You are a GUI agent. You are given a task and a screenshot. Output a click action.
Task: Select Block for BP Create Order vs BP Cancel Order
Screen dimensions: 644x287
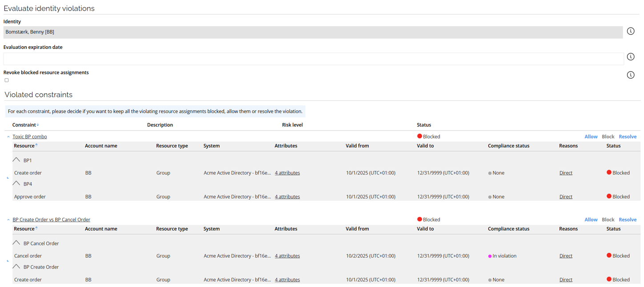[608, 220]
